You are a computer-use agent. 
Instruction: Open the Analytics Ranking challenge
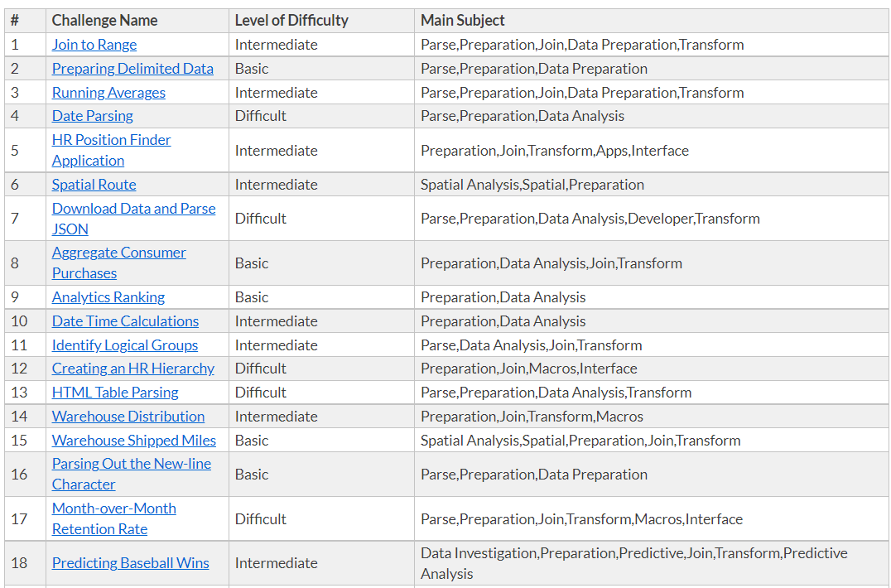tap(108, 297)
